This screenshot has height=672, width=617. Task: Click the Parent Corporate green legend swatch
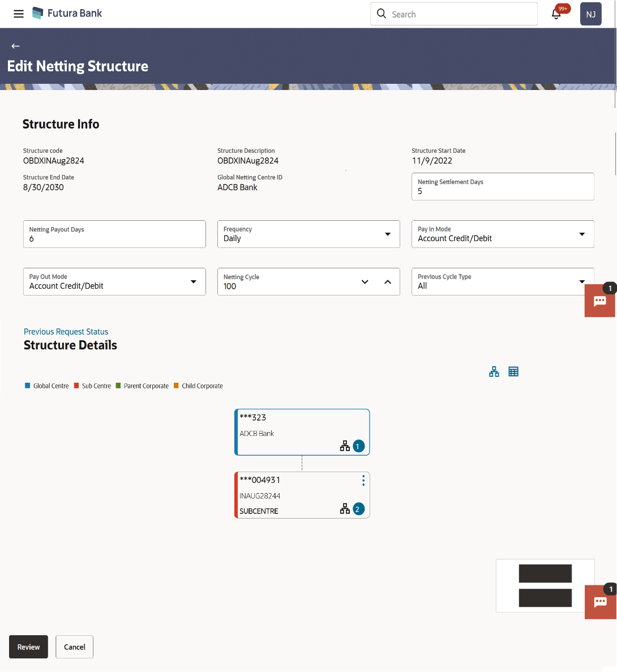tap(118, 386)
